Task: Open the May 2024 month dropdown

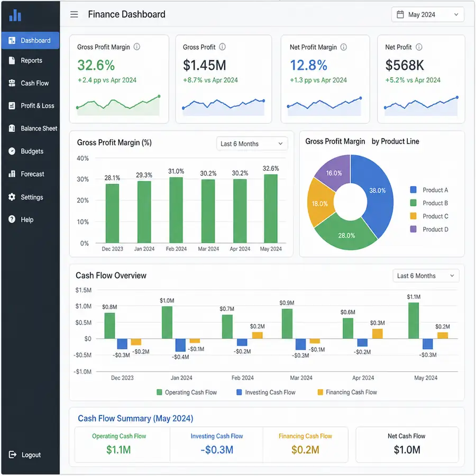Action: (428, 15)
